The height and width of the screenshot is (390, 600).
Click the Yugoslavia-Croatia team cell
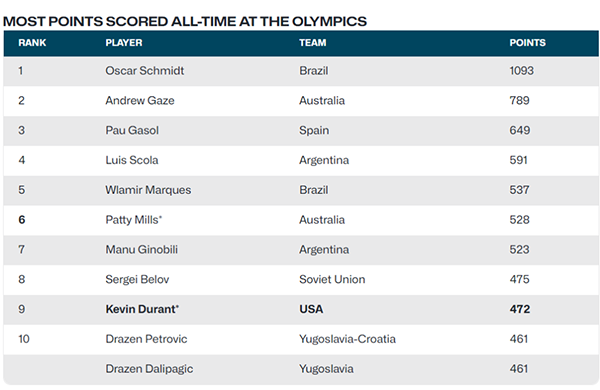coord(347,339)
